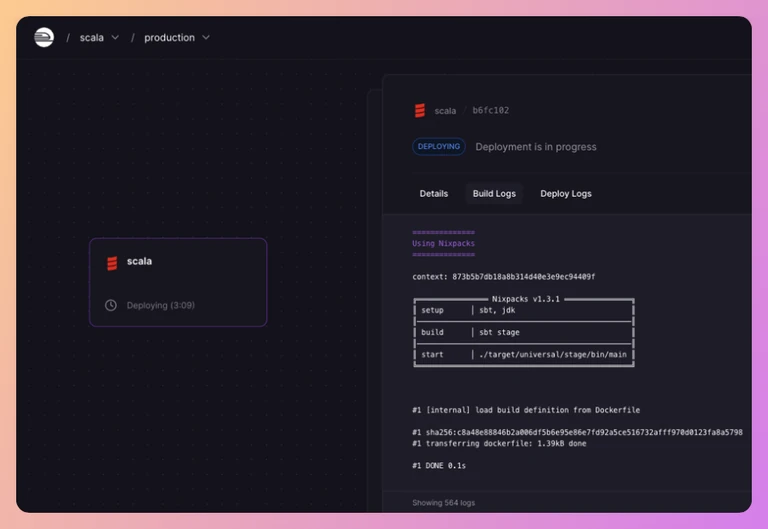Open the Railway logo home icon
Viewport: 768px width, 529px height.
[x=44, y=37]
